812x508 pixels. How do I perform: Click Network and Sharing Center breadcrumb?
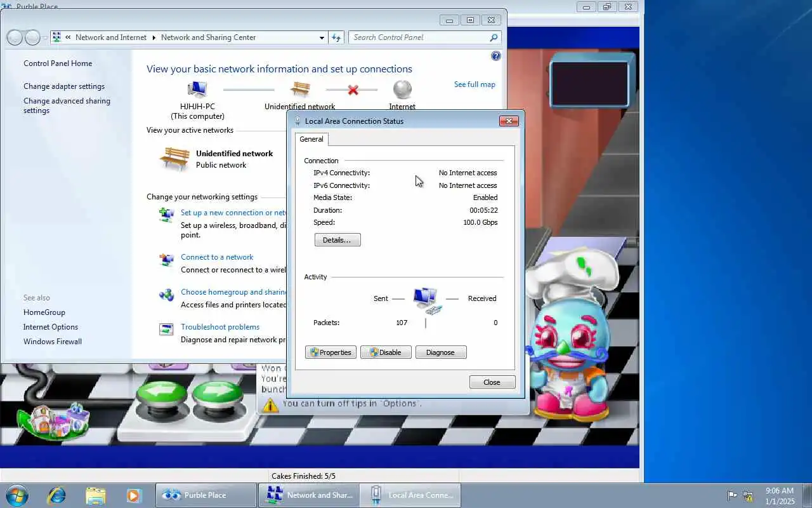coord(209,37)
